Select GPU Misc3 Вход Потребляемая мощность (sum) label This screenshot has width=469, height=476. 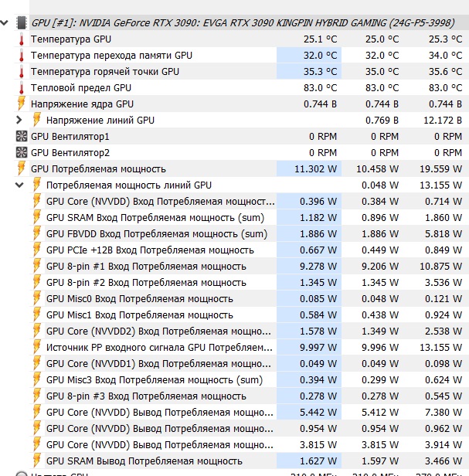click(x=155, y=380)
